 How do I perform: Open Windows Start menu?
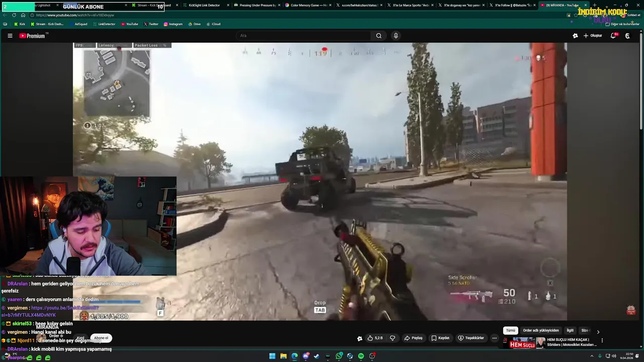(272, 356)
